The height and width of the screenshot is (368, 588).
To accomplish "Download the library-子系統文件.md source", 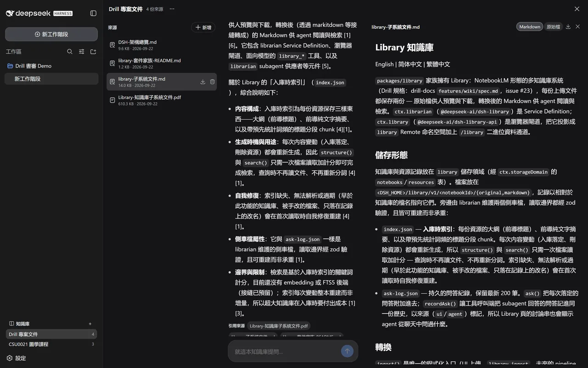I will coord(203,82).
